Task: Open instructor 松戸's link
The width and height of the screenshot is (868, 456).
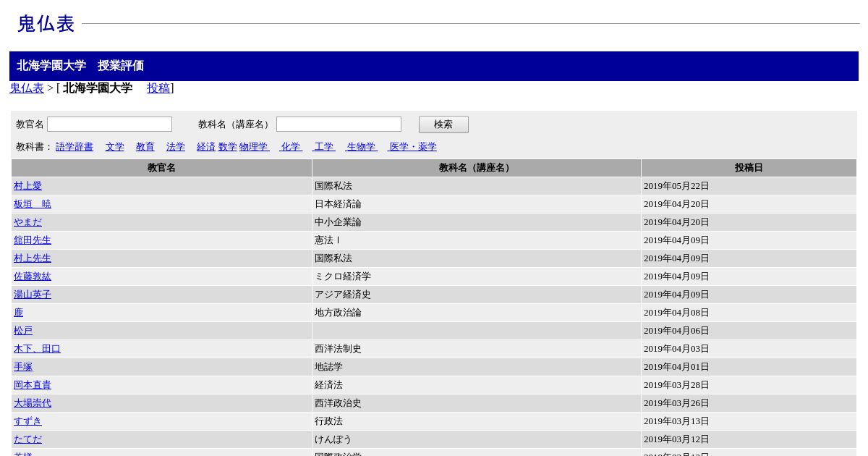Action: [x=23, y=331]
